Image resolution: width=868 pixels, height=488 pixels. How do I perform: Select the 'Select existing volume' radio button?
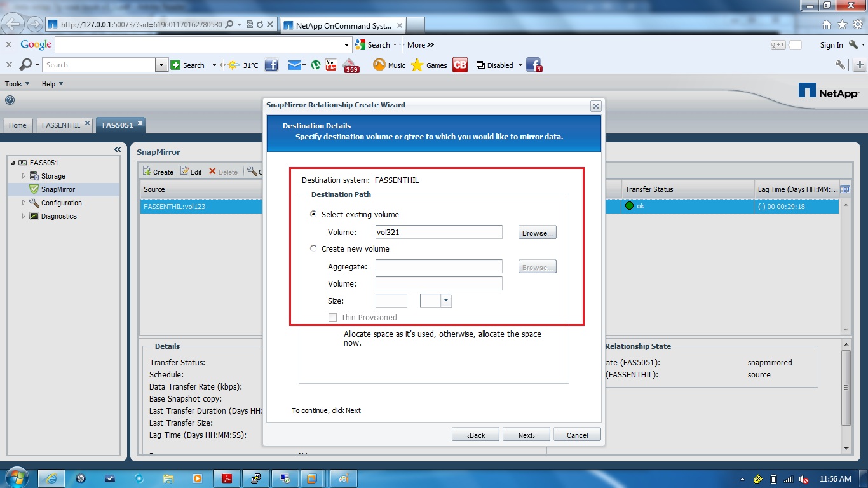(x=313, y=214)
